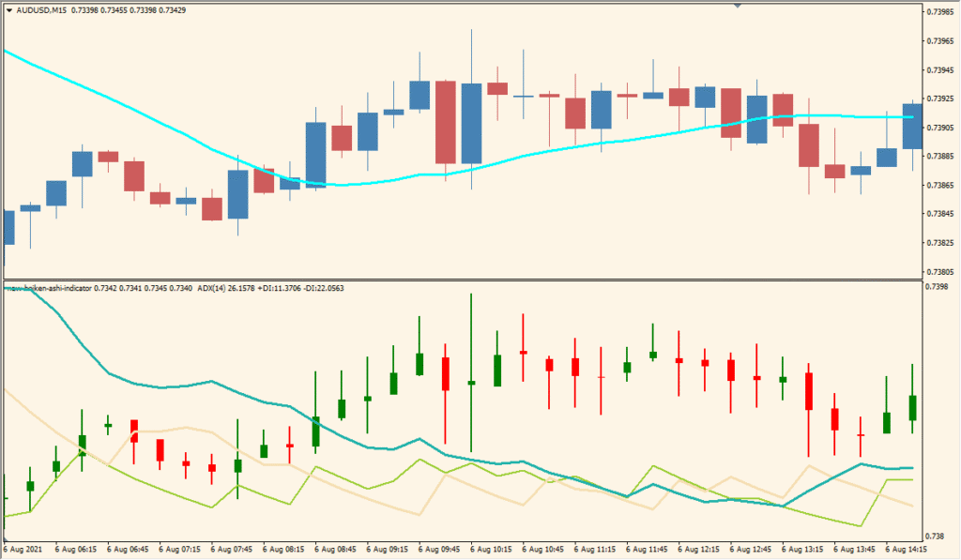961x560 pixels.
Task: Expand the one-click trading arrow beside AUDUSD,M15
Action: coord(9,10)
